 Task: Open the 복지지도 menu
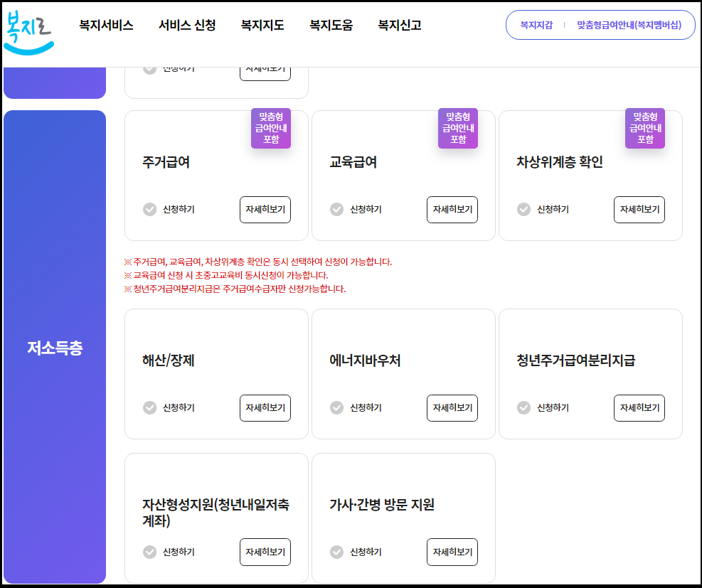(262, 25)
